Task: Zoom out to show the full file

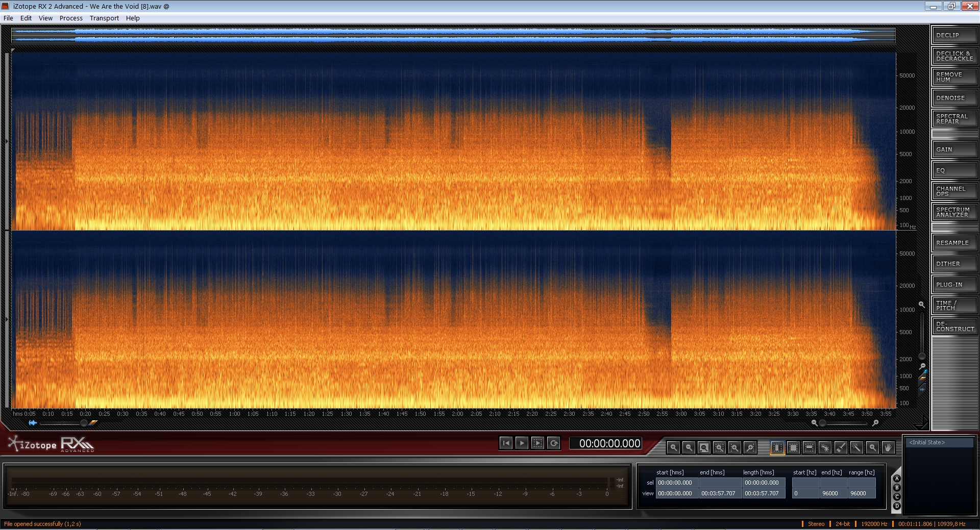Action: pos(704,447)
